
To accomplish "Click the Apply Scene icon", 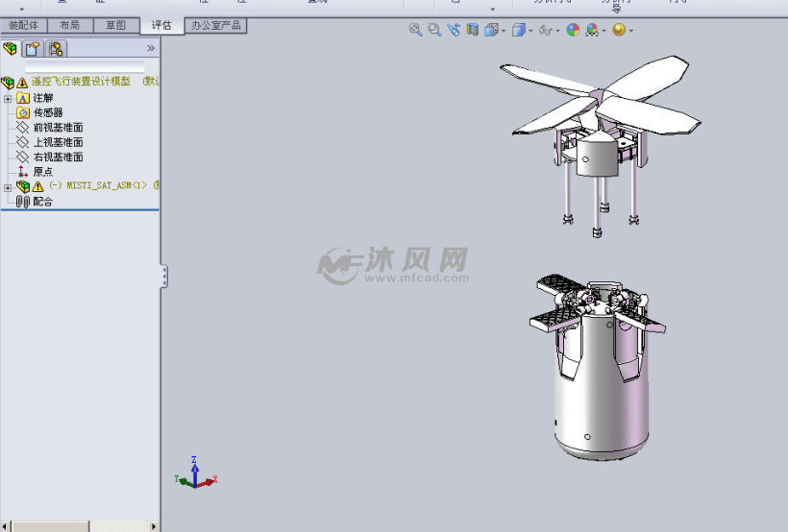I will click(592, 30).
